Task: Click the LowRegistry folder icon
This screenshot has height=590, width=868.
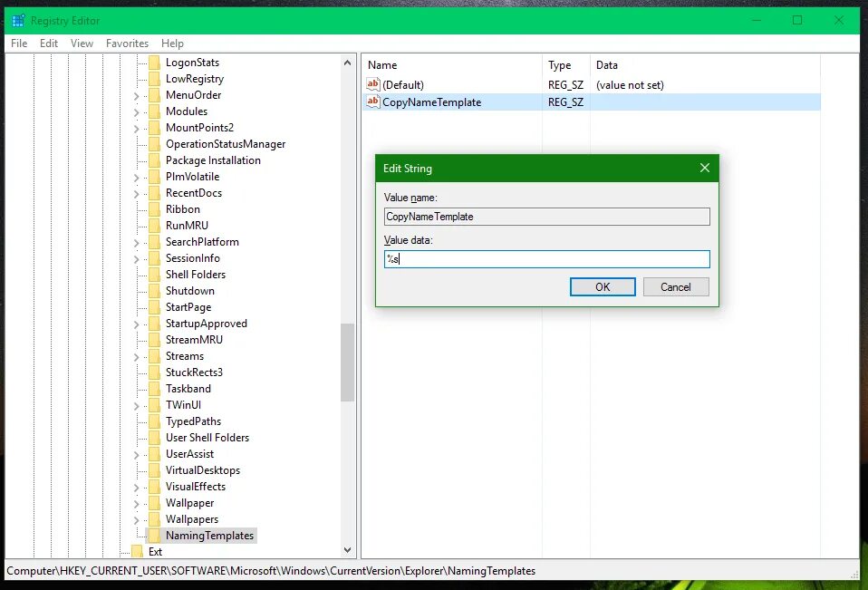Action: (x=154, y=79)
